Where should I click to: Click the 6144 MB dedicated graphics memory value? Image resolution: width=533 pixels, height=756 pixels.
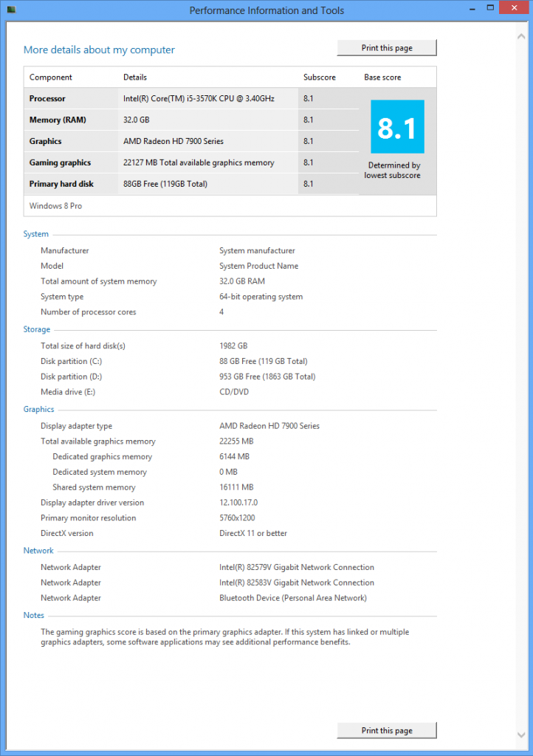pos(234,456)
